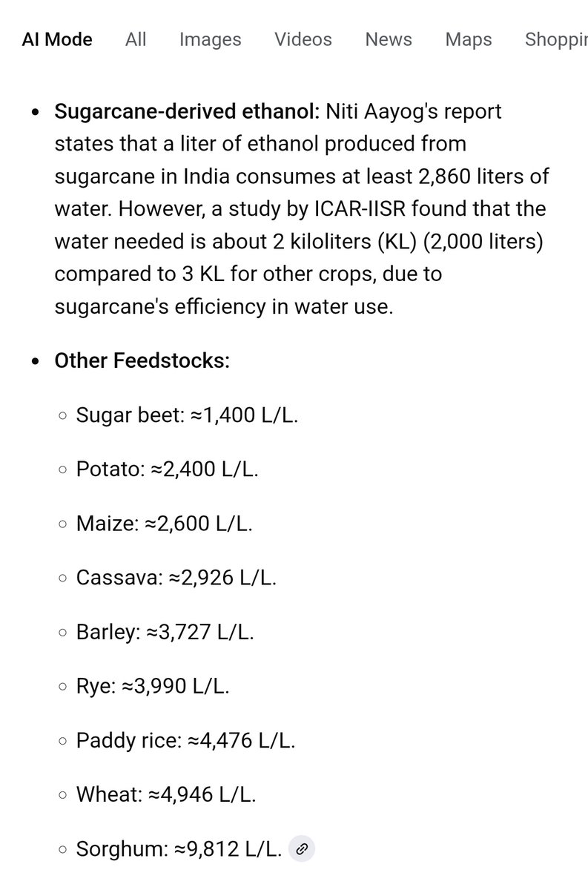Open the source link icon after Sorghum
The image size is (588, 890).
[x=301, y=849]
